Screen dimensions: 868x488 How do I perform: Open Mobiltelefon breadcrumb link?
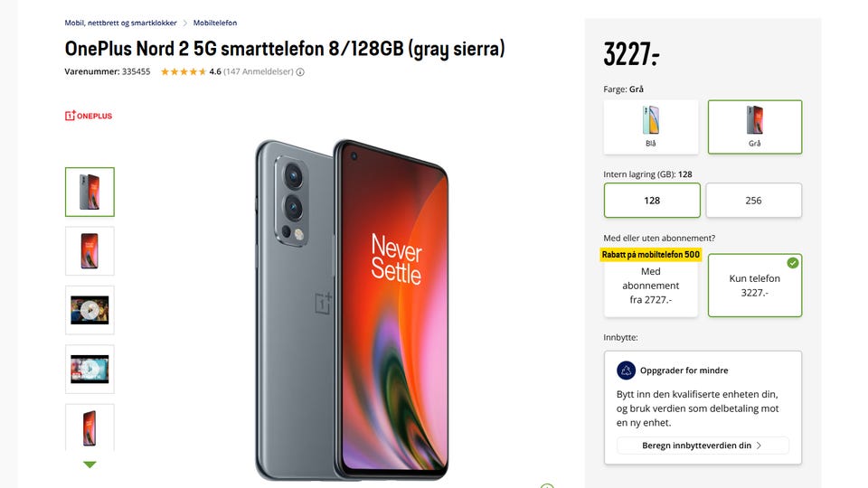(x=215, y=23)
